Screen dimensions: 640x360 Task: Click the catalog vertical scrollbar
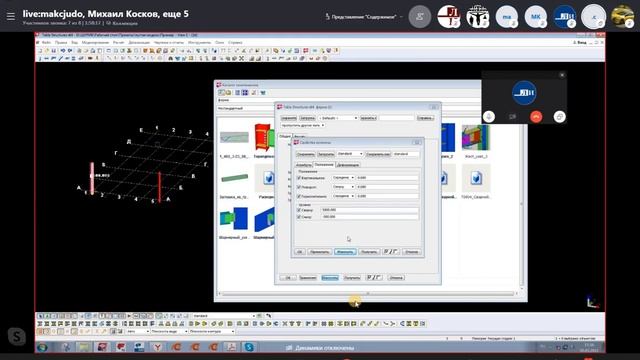point(521,204)
